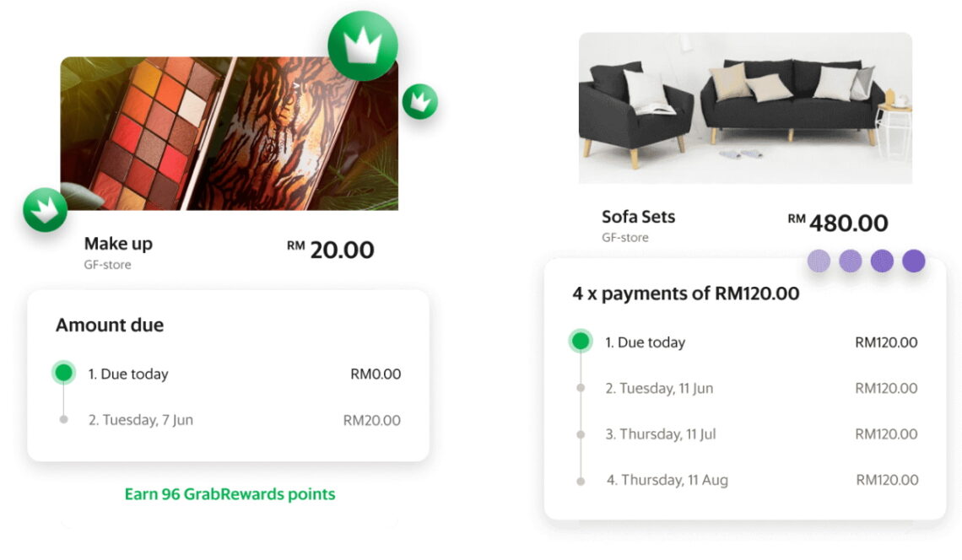The image size is (962, 560).
Task: Click the large green crown icon above makeup image
Action: (x=363, y=48)
